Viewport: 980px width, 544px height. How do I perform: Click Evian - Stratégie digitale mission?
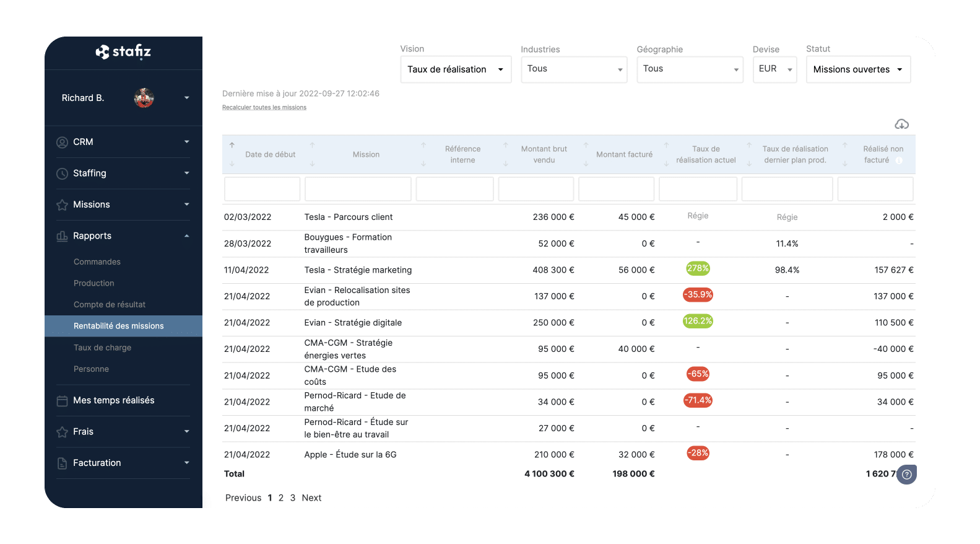353,323
